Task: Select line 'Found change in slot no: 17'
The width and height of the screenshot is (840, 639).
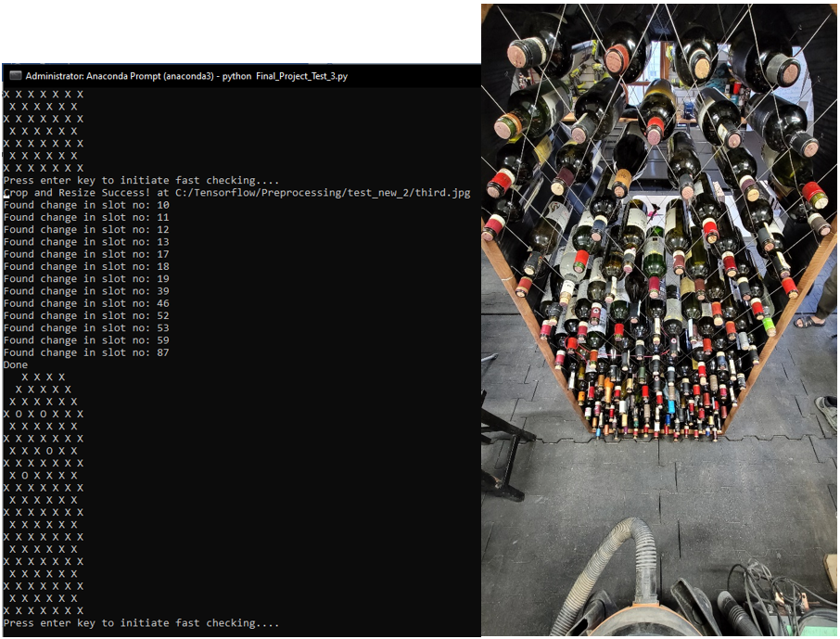Action: [86, 255]
